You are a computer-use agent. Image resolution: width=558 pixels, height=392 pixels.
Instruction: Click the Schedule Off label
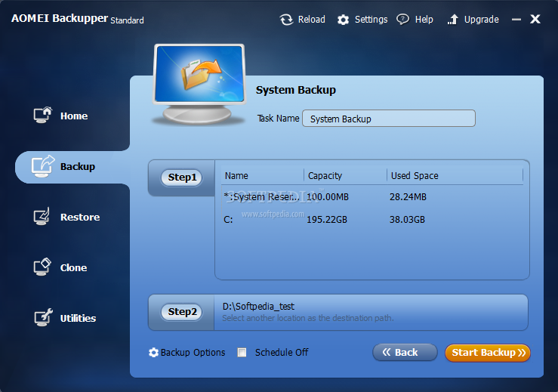tap(282, 353)
